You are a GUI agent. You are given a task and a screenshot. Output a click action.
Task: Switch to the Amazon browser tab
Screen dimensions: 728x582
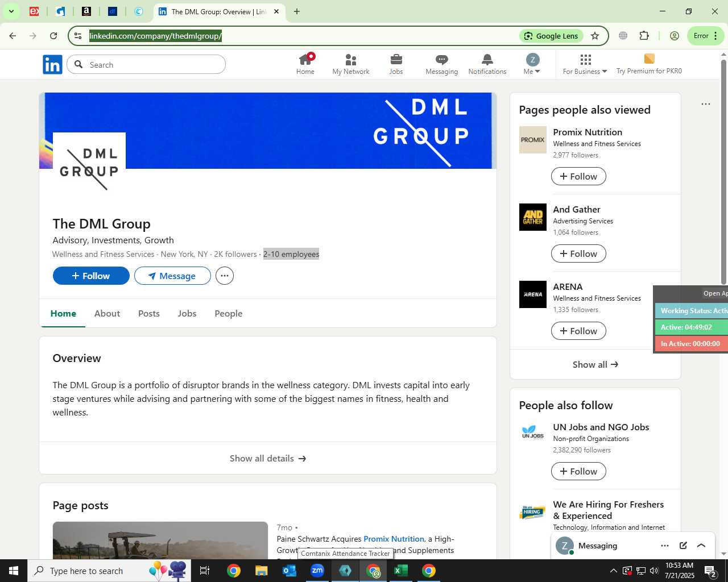86,11
